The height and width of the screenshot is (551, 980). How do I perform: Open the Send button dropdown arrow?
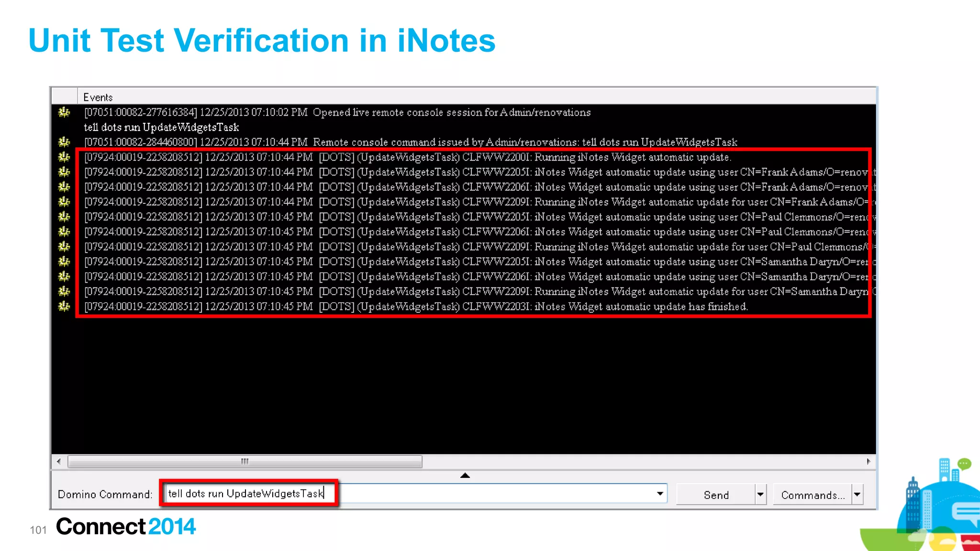point(760,495)
